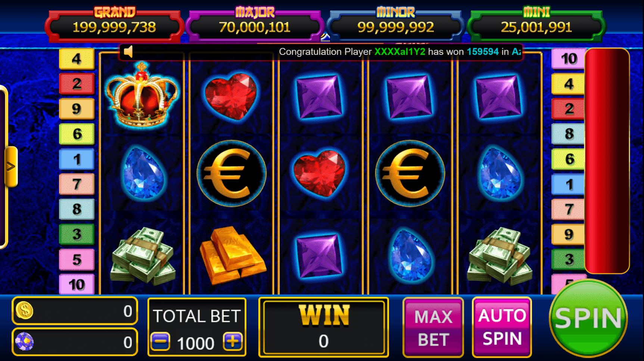
Task: Click the gold bars symbol
Action: click(232, 255)
